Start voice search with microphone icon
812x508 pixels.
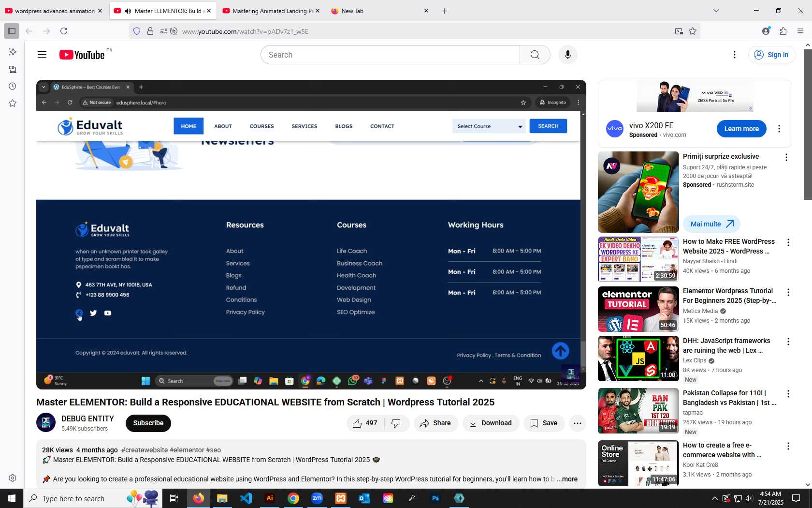(x=568, y=55)
